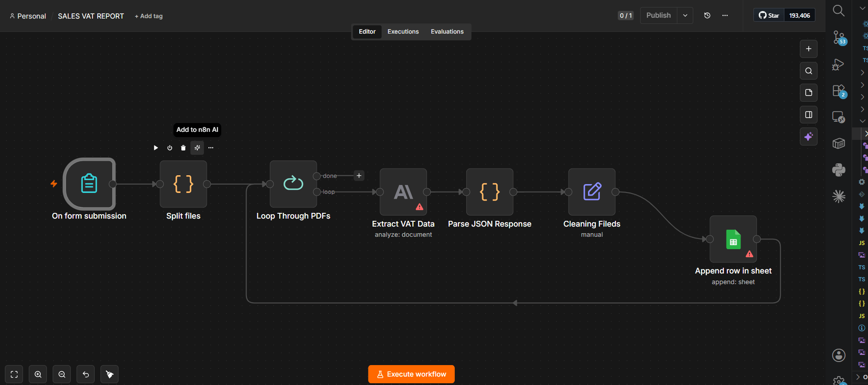Toggle deactivate on Split files node
The height and width of the screenshot is (385, 868).
[169, 148]
